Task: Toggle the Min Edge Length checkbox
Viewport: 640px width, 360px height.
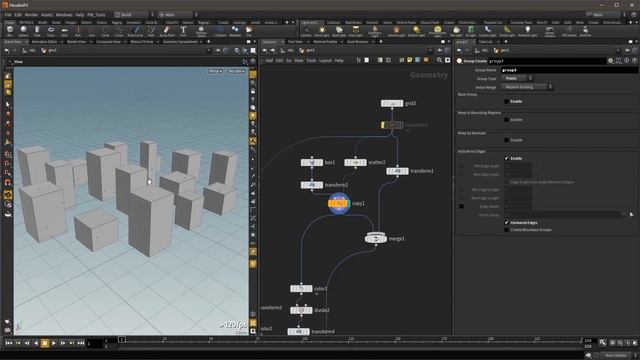Action: point(462,190)
